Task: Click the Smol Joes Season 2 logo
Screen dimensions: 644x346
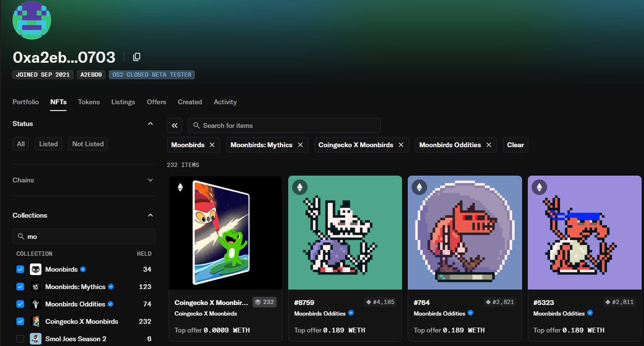Action: pos(36,339)
